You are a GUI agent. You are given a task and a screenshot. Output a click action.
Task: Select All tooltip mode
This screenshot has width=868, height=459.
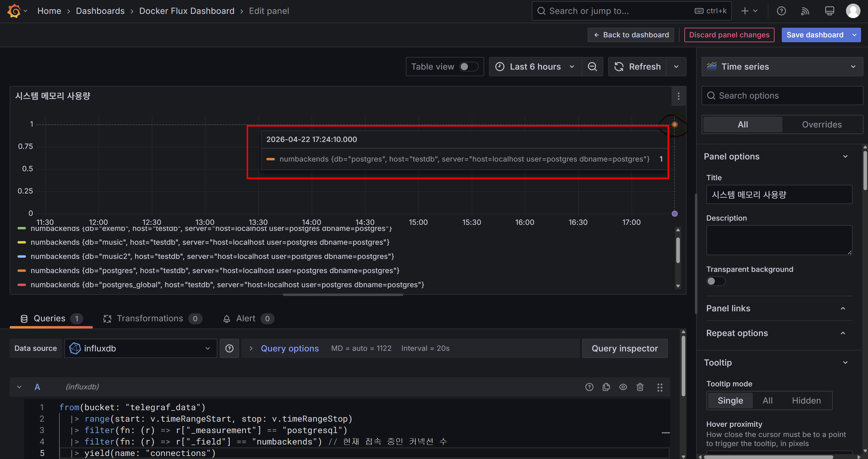767,401
